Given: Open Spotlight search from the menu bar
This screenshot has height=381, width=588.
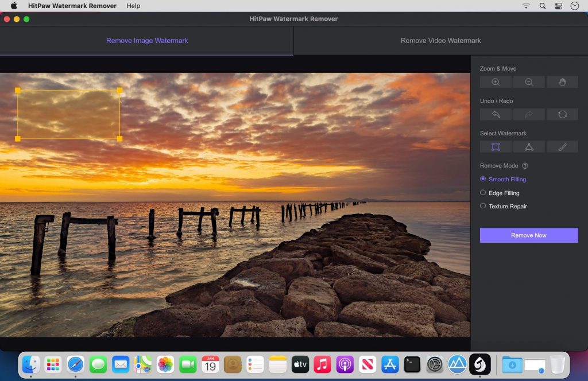Looking at the screenshot, I should [x=541, y=6].
